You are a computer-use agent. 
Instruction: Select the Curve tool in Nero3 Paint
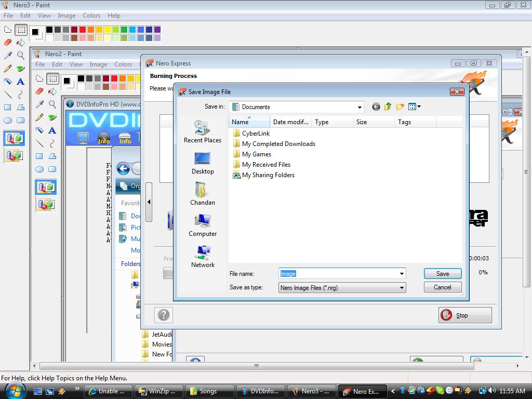click(x=21, y=95)
